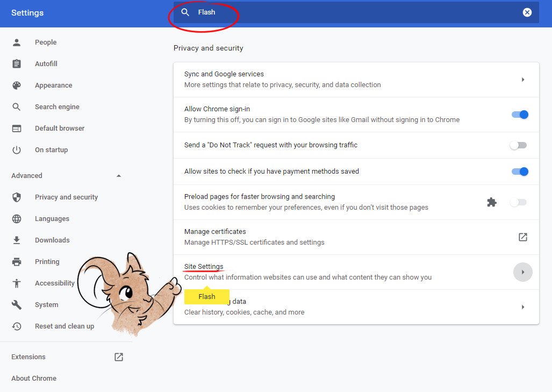Click the Settings page title
This screenshot has width=552, height=392.
(x=27, y=13)
